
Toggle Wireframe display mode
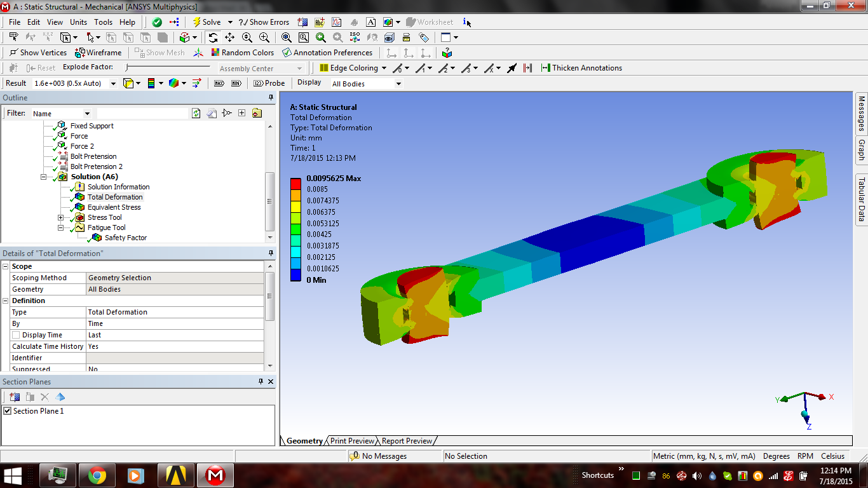tap(98, 53)
